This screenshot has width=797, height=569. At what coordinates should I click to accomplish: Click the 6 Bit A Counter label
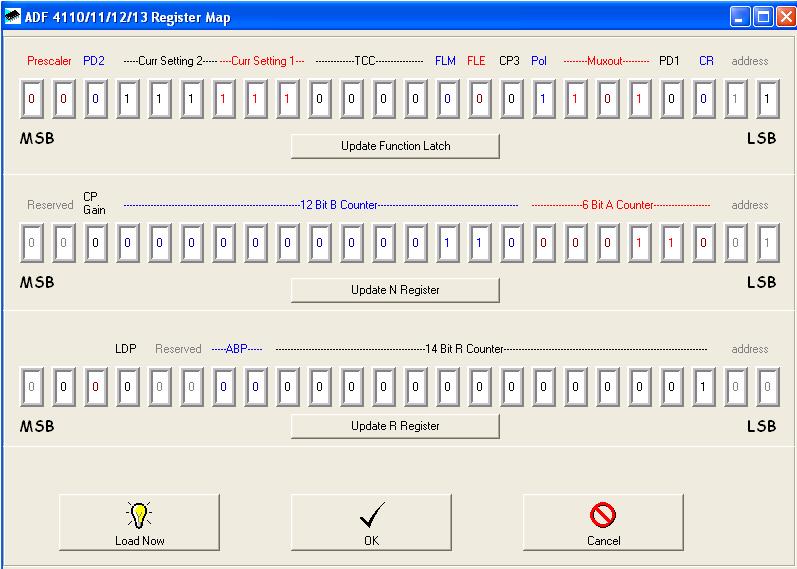618,205
